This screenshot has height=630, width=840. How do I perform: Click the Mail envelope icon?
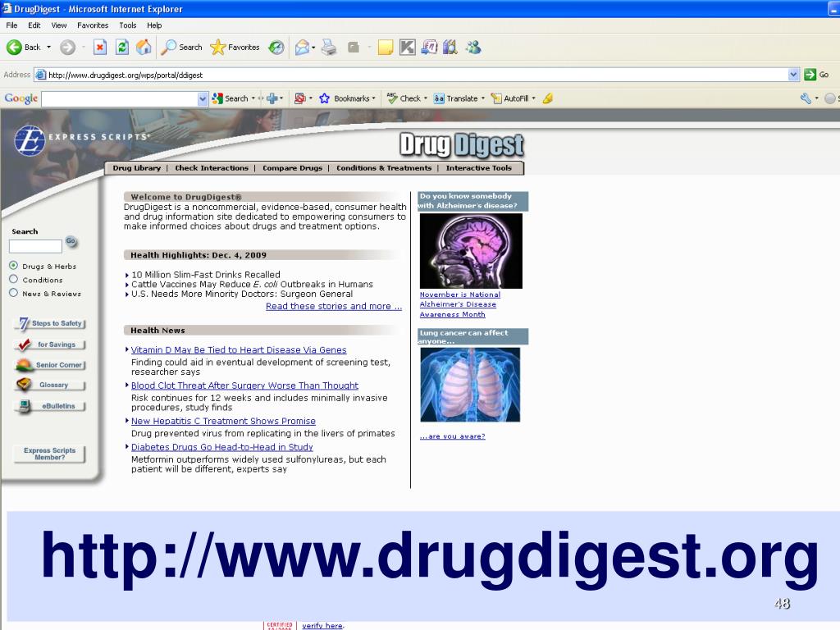(x=302, y=47)
